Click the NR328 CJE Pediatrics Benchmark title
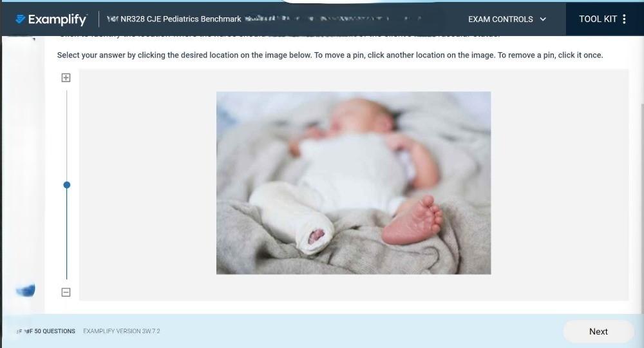The height and width of the screenshot is (348, 644). [x=181, y=19]
